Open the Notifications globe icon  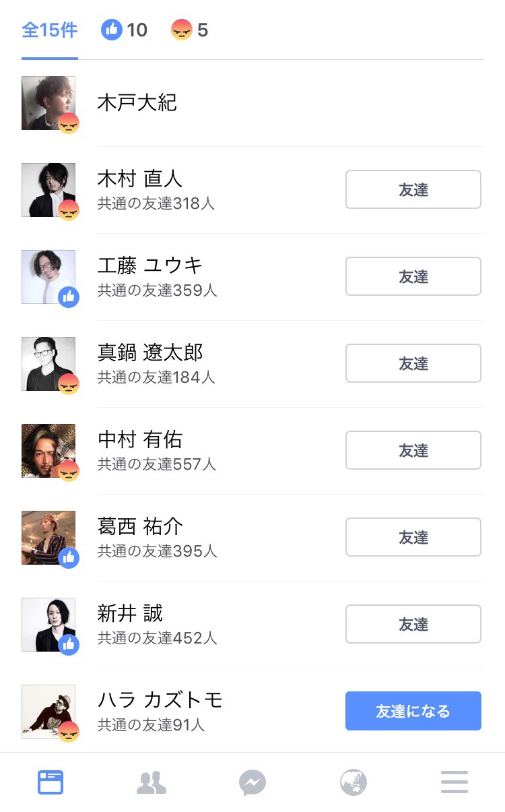353,782
